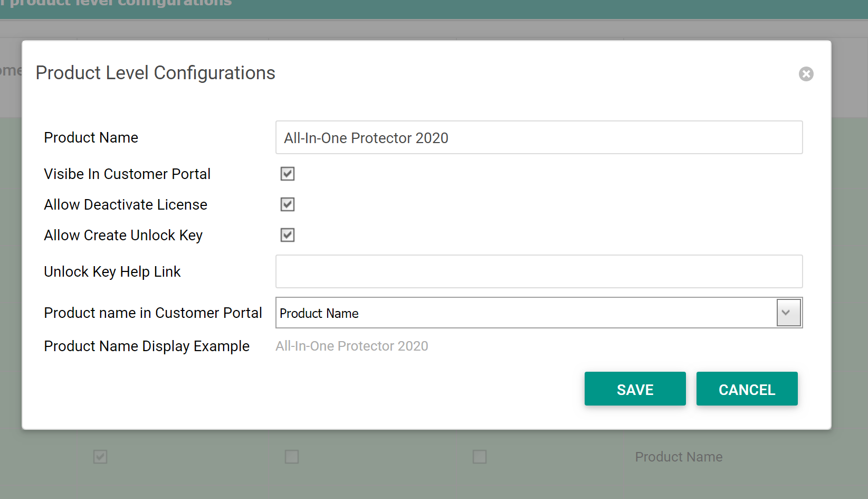Click the Product name in Customer Portal label

(x=153, y=313)
